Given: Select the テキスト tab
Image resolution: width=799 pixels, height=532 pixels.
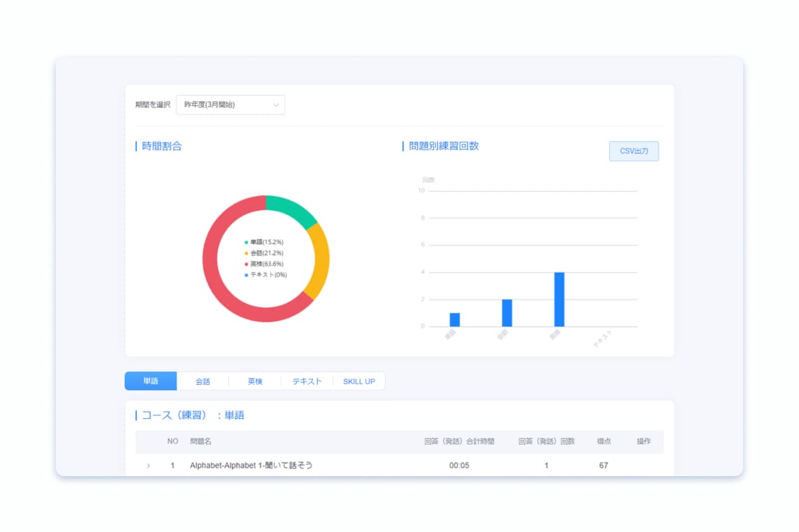Looking at the screenshot, I should 307,381.
